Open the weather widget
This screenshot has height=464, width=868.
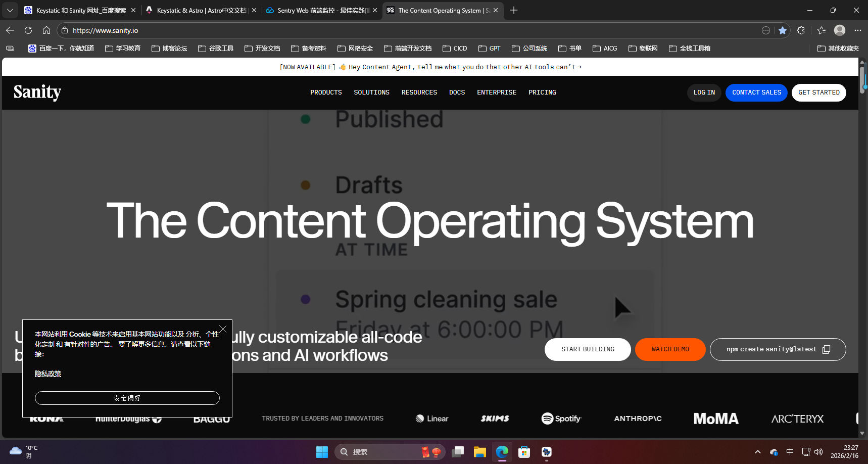tap(24, 452)
